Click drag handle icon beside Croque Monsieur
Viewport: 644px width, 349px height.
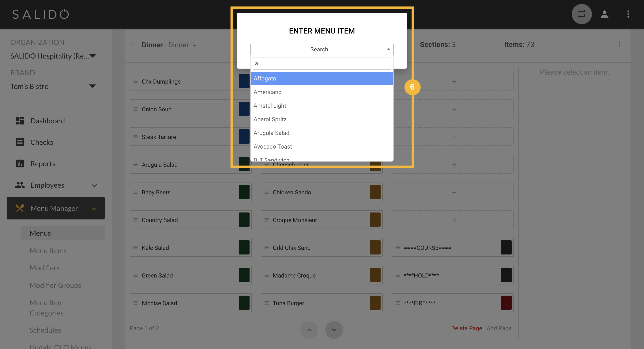[267, 220]
